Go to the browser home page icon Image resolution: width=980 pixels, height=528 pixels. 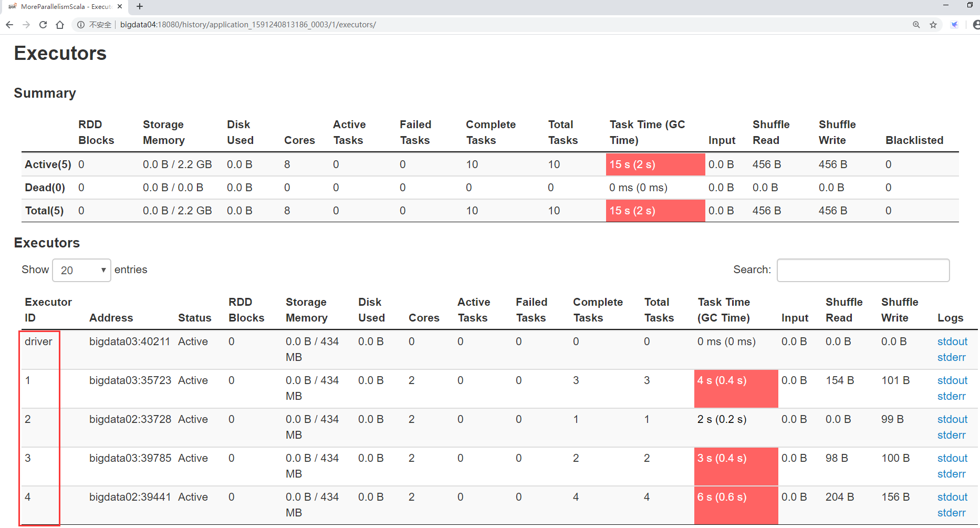pos(60,25)
